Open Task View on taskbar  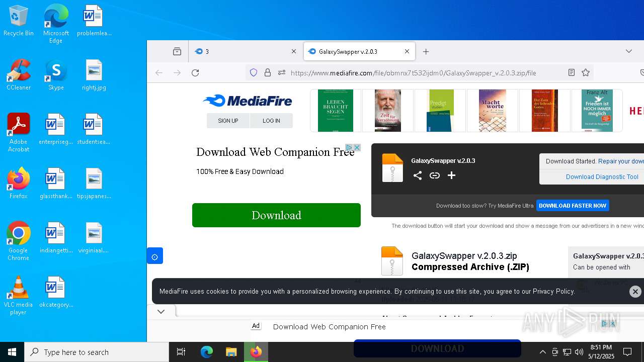(181, 352)
